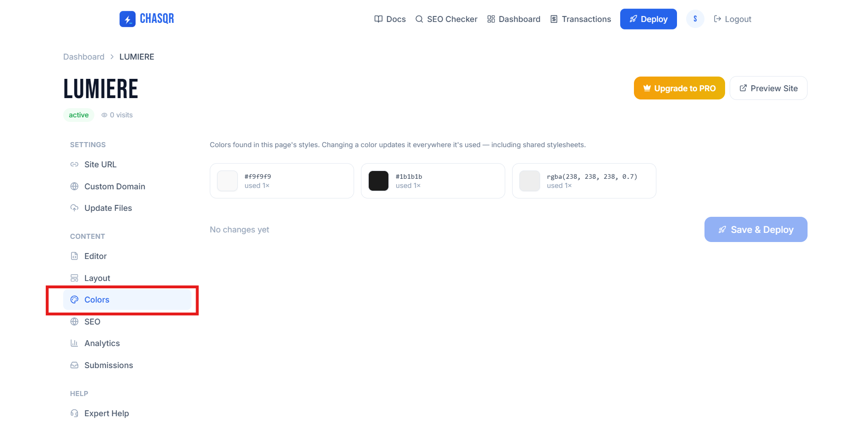Go to SEO Checker from the header
This screenshot has height=424, width=868.
click(x=447, y=19)
